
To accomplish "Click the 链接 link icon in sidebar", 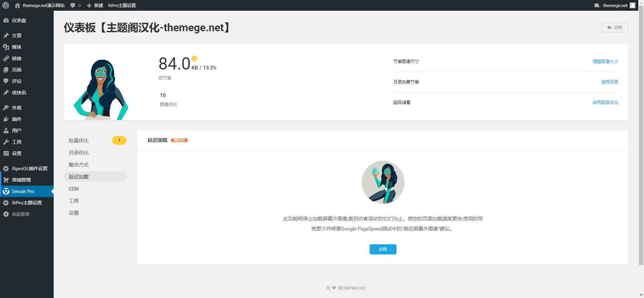I will point(6,58).
